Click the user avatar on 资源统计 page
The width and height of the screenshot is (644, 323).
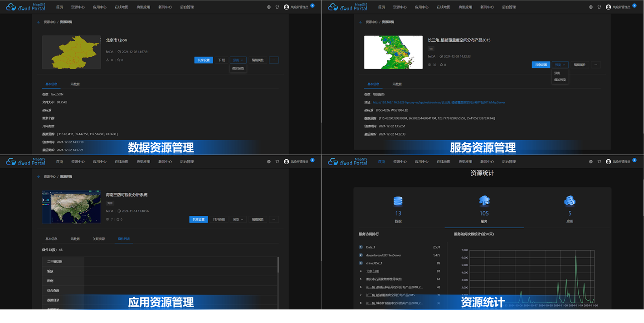pos(608,162)
